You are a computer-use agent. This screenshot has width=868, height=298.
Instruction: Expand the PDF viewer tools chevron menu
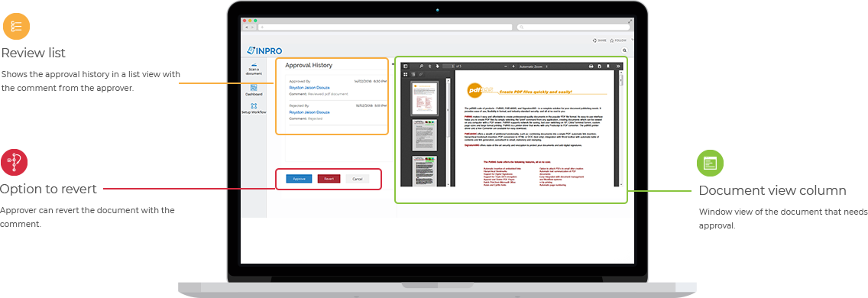coord(618,66)
